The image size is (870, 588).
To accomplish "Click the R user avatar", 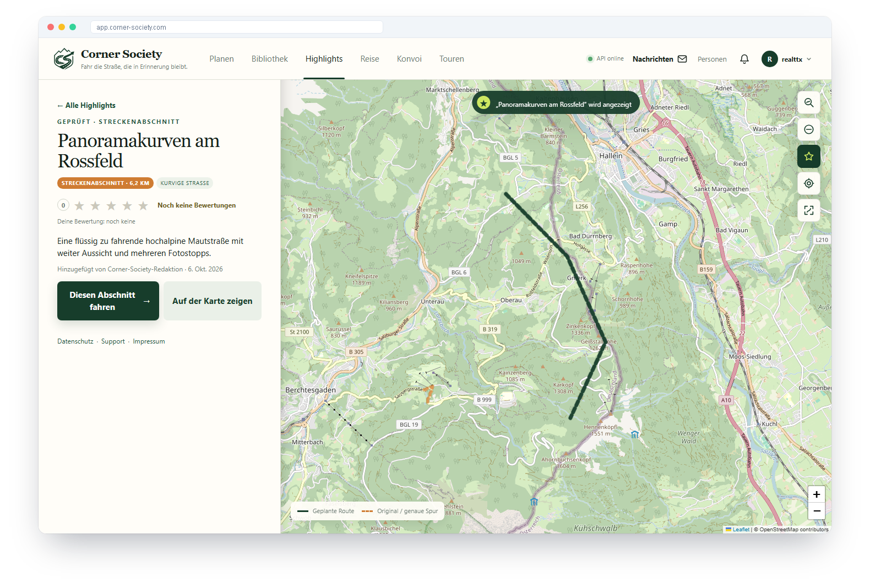I will click(769, 59).
